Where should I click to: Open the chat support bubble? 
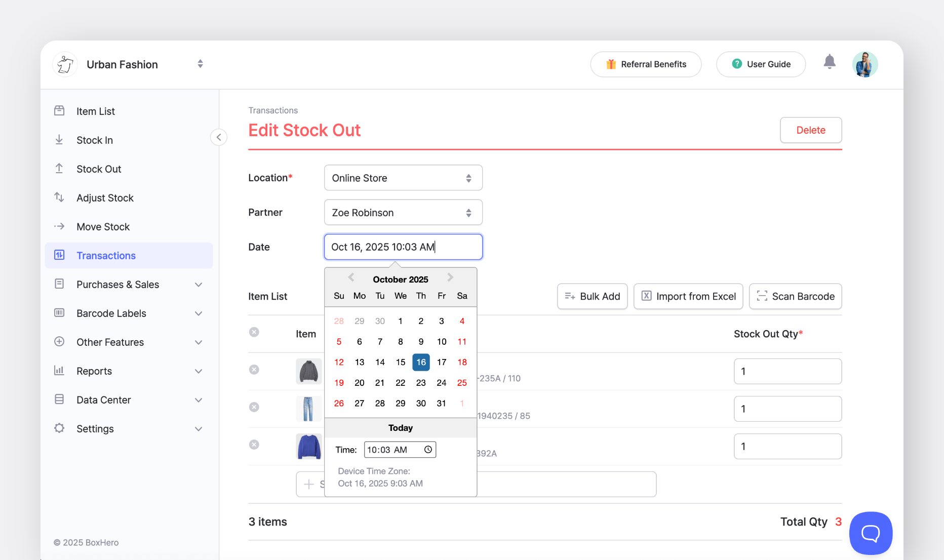[871, 533]
